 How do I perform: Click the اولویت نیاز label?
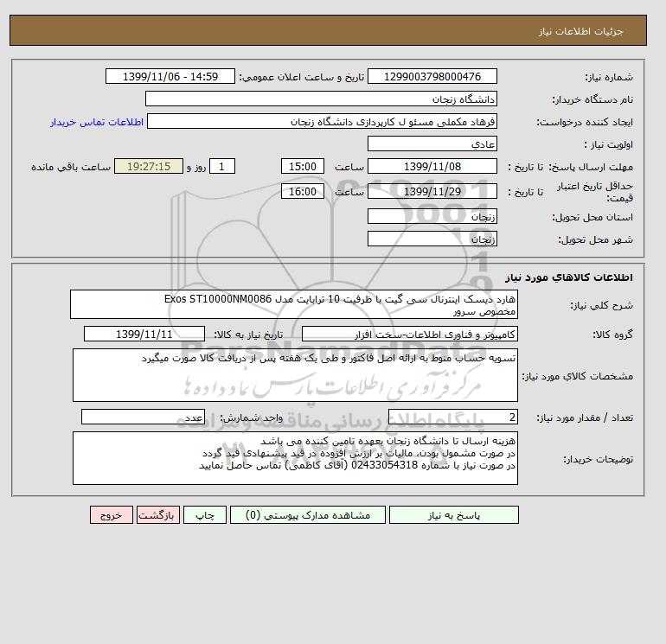coord(608,144)
